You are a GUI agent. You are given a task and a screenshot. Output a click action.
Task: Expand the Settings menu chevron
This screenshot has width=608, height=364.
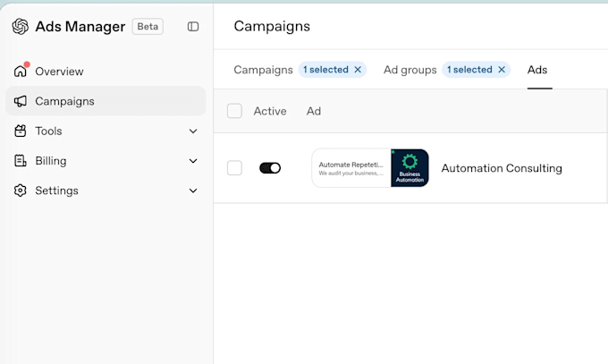click(x=193, y=190)
